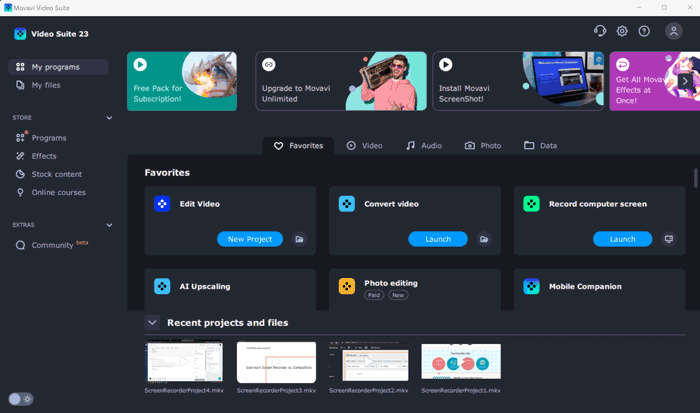
Task: Click New Project button in Edit Video
Action: [x=250, y=239]
